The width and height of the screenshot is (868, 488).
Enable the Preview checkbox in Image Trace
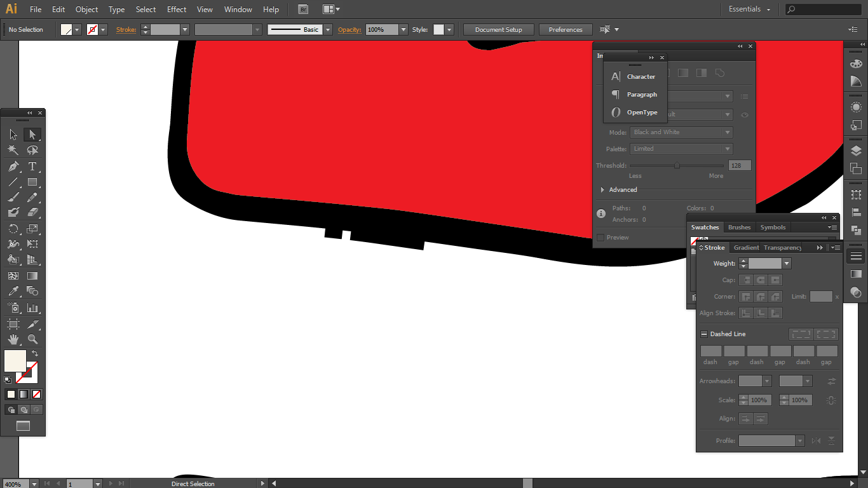click(x=600, y=238)
